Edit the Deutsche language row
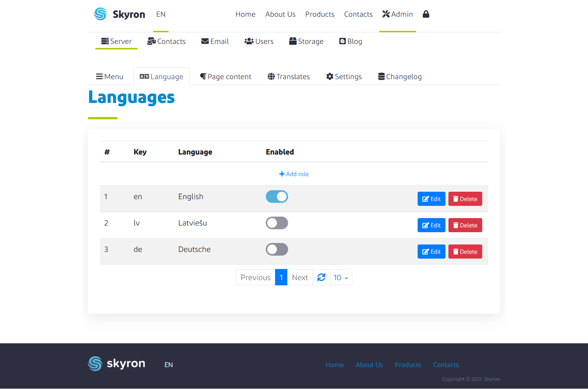 pyautogui.click(x=431, y=252)
